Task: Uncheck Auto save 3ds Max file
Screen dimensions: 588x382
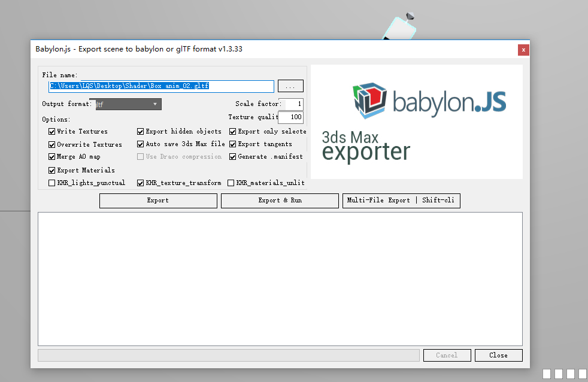Action: pos(141,144)
